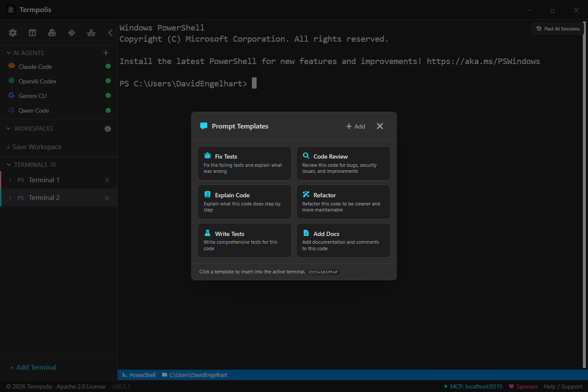Click the green status check beside Claude Code
The width and height of the screenshot is (588, 392).
tap(108, 66)
